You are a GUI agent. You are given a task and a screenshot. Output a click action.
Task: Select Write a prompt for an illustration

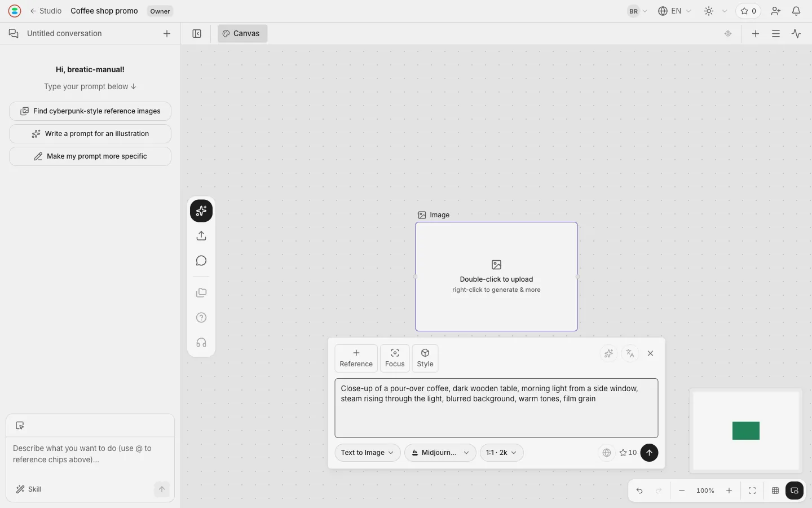click(90, 134)
